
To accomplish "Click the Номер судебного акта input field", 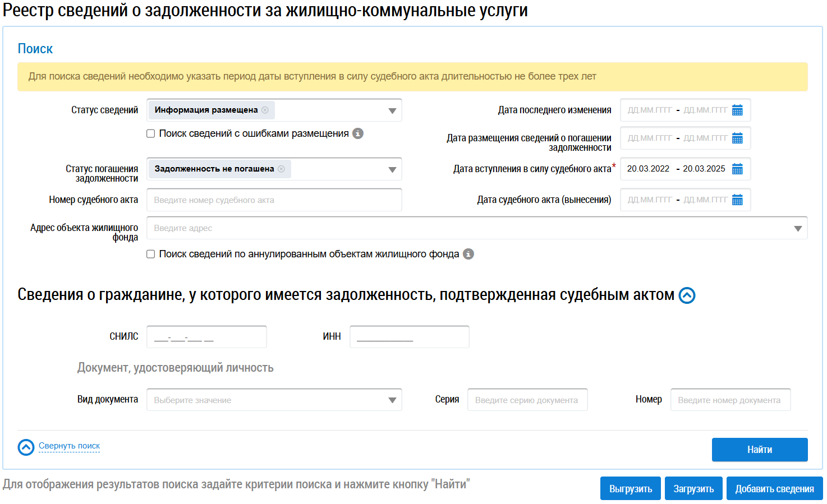I will pyautogui.click(x=274, y=200).
